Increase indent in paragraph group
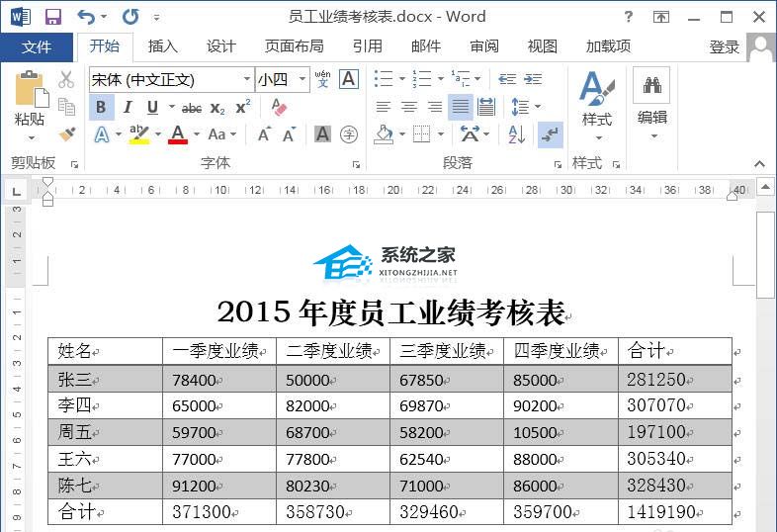The image size is (777, 532). [x=533, y=79]
